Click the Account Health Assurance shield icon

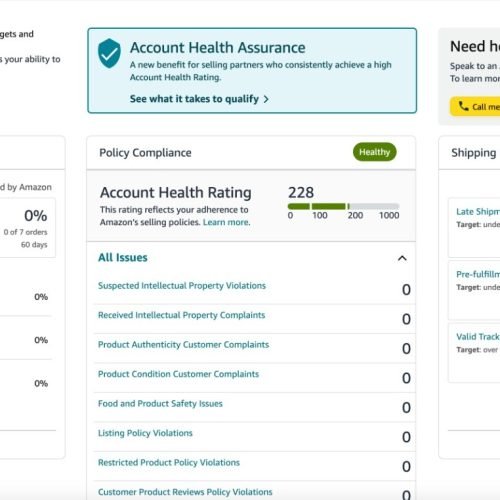109,53
